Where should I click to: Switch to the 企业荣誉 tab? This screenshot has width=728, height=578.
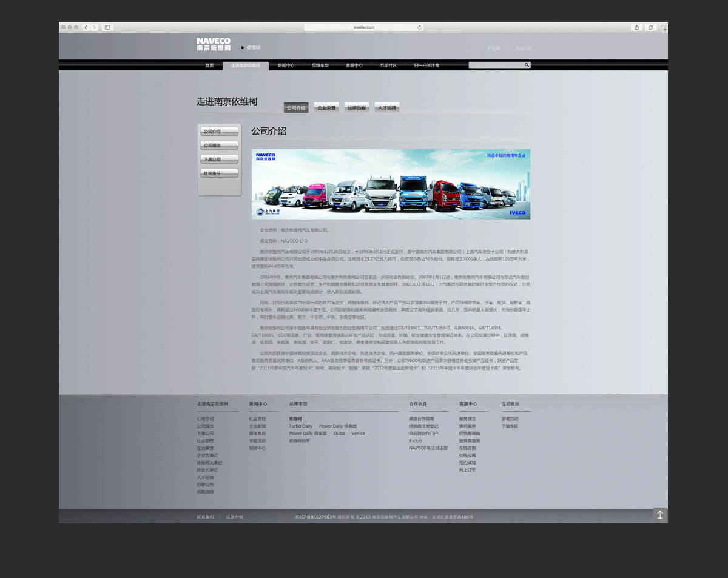click(x=326, y=107)
